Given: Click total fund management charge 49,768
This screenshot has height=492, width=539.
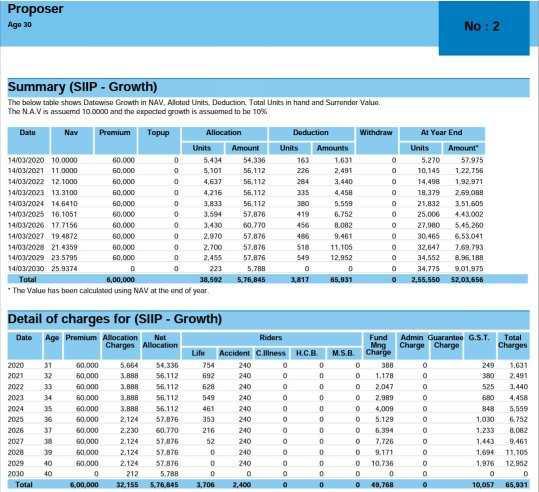Looking at the screenshot, I should [x=382, y=485].
